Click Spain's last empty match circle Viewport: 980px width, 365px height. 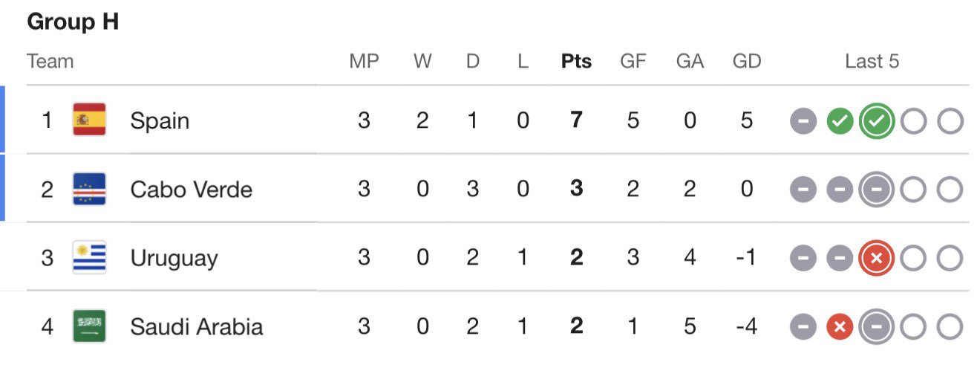(x=950, y=121)
